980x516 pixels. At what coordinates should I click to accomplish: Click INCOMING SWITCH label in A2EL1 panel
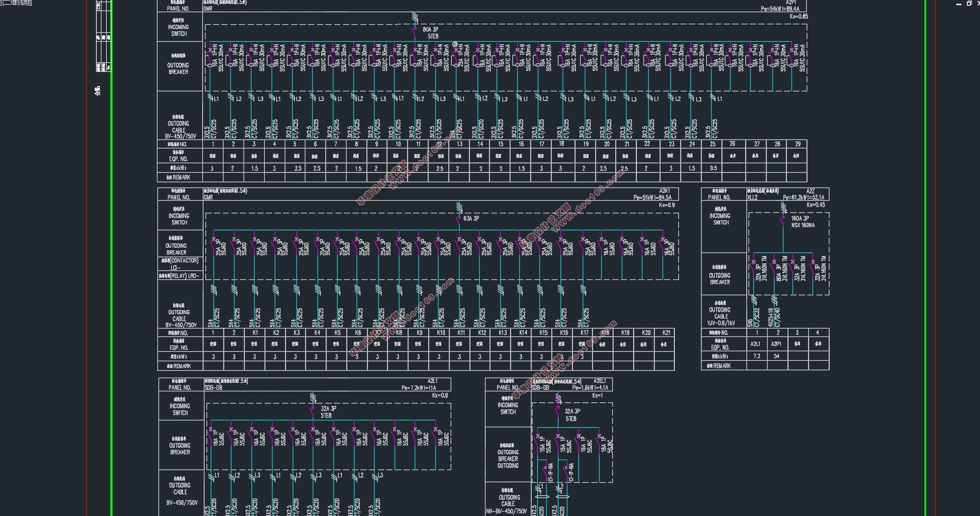point(508,408)
